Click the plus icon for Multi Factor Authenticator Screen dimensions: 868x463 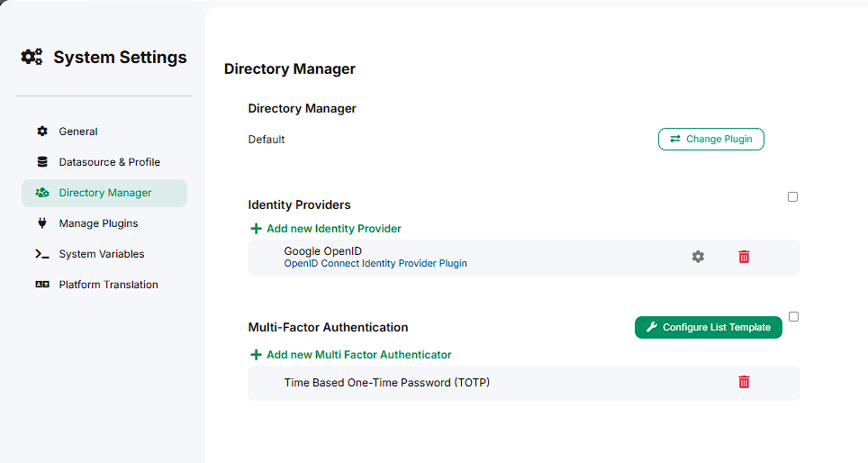click(x=256, y=354)
